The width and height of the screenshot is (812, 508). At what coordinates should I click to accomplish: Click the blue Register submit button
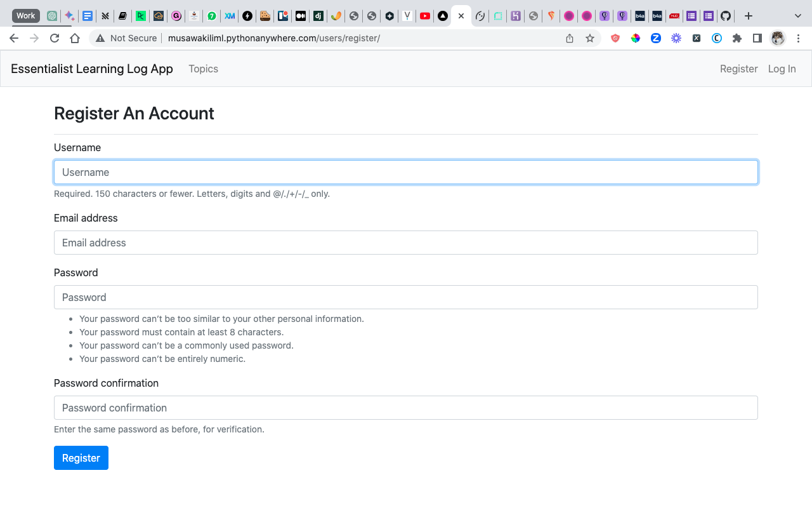[x=81, y=457]
